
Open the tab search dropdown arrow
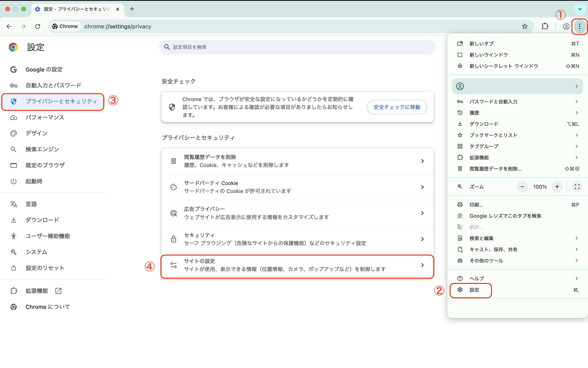coord(580,9)
